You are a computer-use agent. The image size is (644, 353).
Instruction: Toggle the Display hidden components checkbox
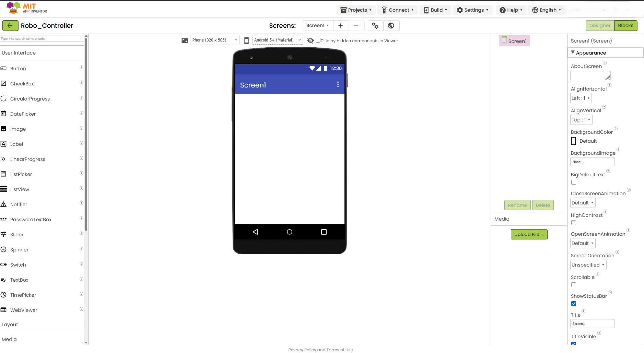coord(318,40)
